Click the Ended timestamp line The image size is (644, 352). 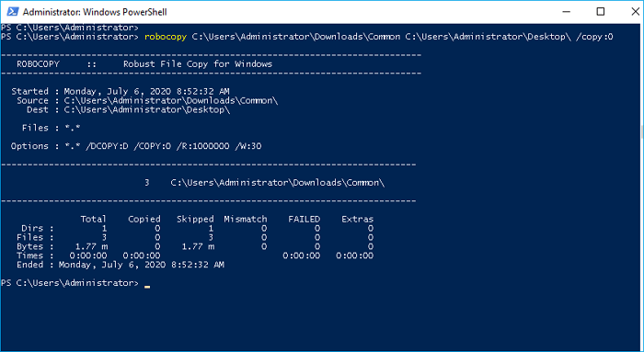[x=121, y=265]
